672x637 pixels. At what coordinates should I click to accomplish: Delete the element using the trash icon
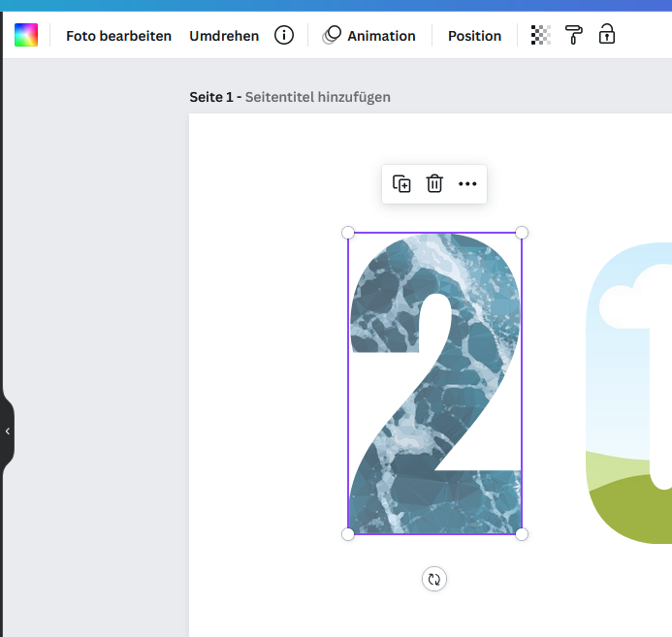tap(434, 184)
